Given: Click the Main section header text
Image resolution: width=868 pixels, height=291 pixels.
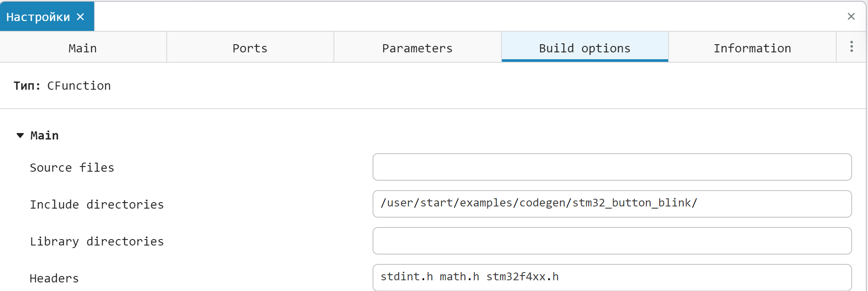Looking at the screenshot, I should click(x=45, y=136).
